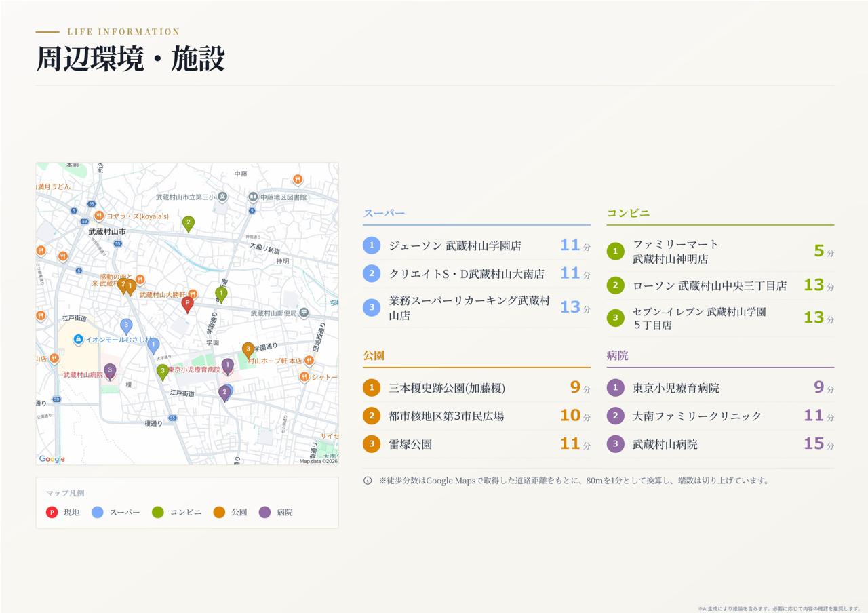868x613 pixels.
Task: Click blue supermarket pin 1 on the map
Action: point(153,345)
